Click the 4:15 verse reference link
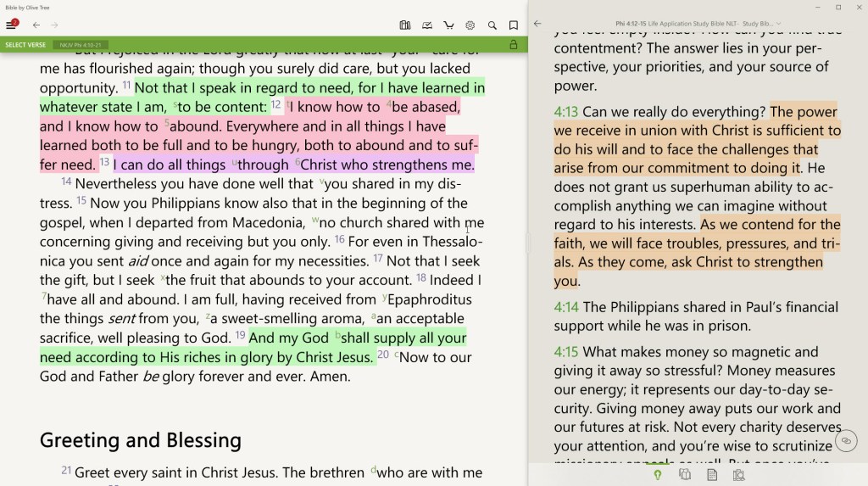The width and height of the screenshot is (868, 486). click(565, 352)
